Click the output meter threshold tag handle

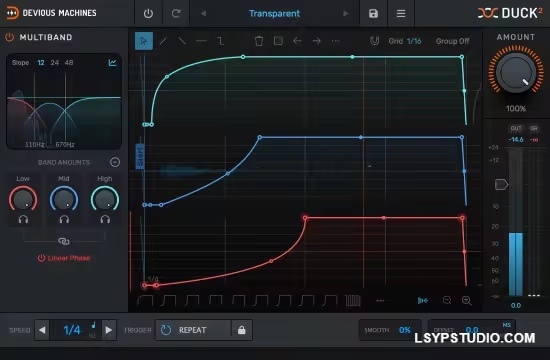point(501,184)
